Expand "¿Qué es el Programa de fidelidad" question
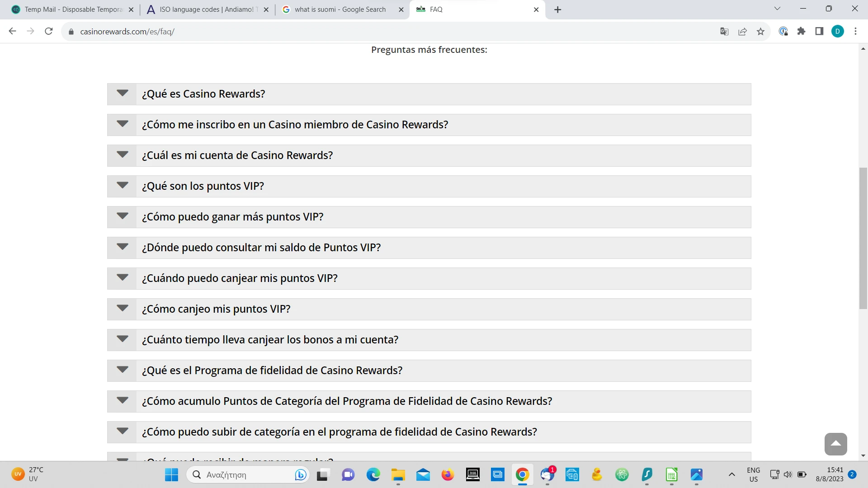Screen dimensions: 868x488 429,371
